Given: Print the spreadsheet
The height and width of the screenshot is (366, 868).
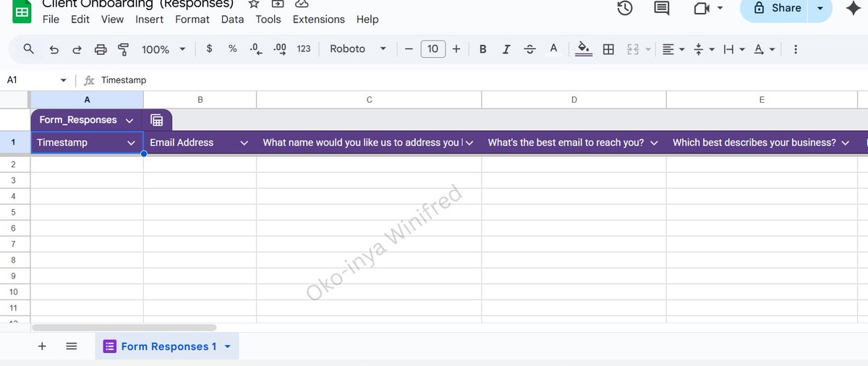Looking at the screenshot, I should pos(101,49).
